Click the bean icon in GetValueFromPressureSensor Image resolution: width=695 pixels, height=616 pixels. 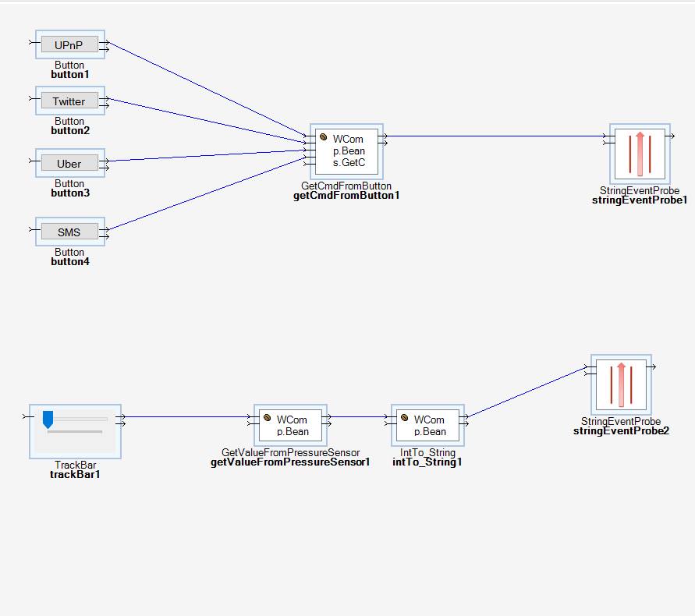[267, 419]
